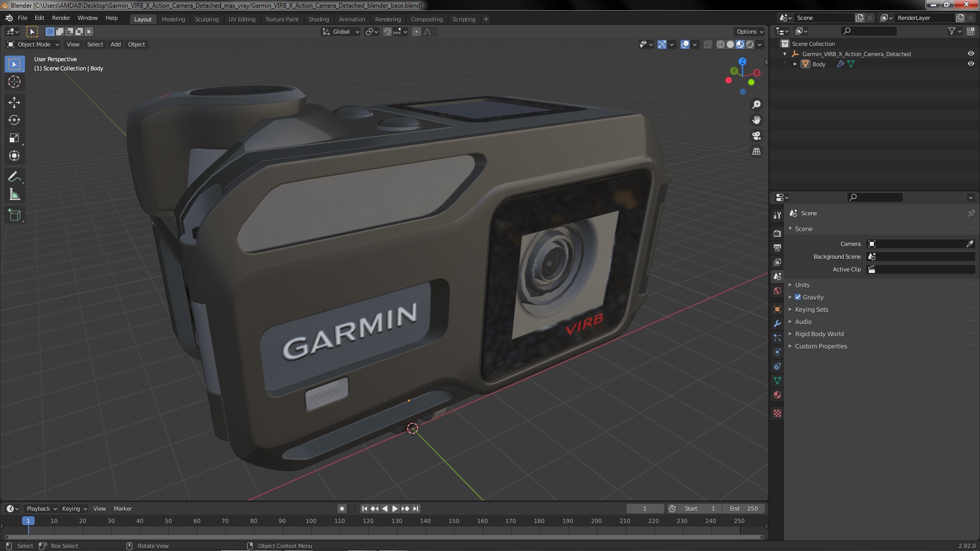Open the Particles properties tab
This screenshot has height=551, width=980.
point(777,338)
